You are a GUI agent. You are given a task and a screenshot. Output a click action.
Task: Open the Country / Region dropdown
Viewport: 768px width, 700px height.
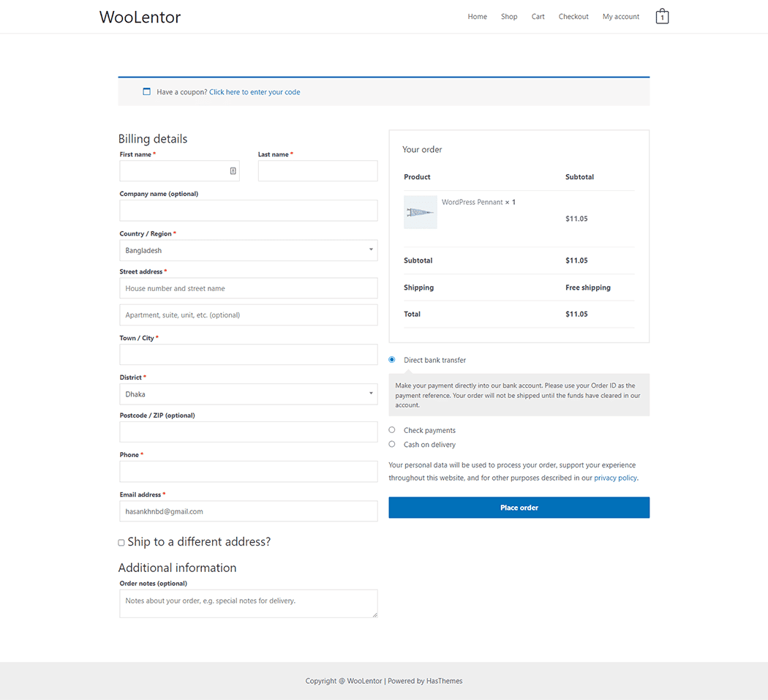248,250
